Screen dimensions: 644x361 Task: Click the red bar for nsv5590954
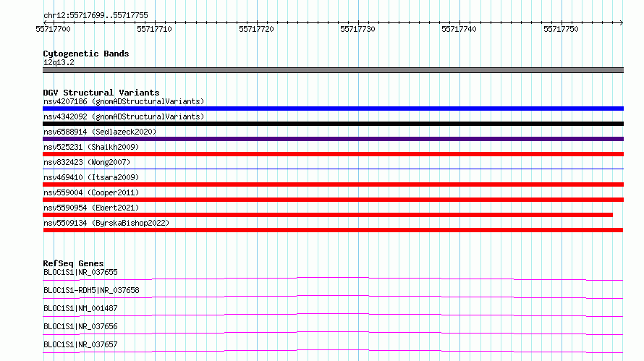pos(328,215)
